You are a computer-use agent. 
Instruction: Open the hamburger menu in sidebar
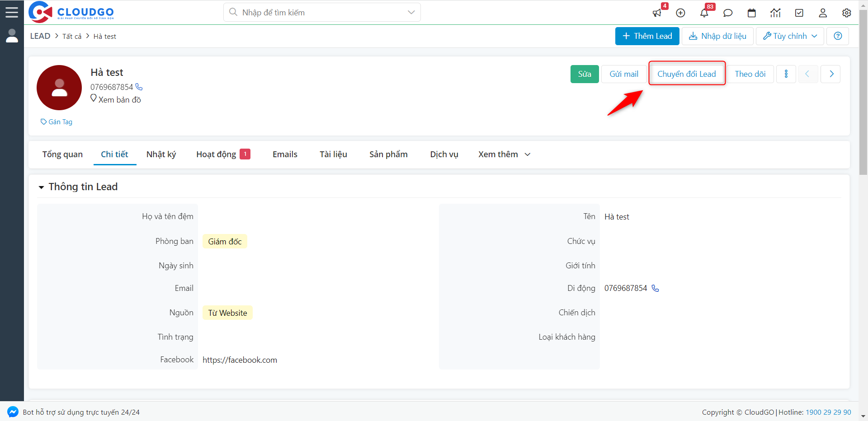coord(12,12)
